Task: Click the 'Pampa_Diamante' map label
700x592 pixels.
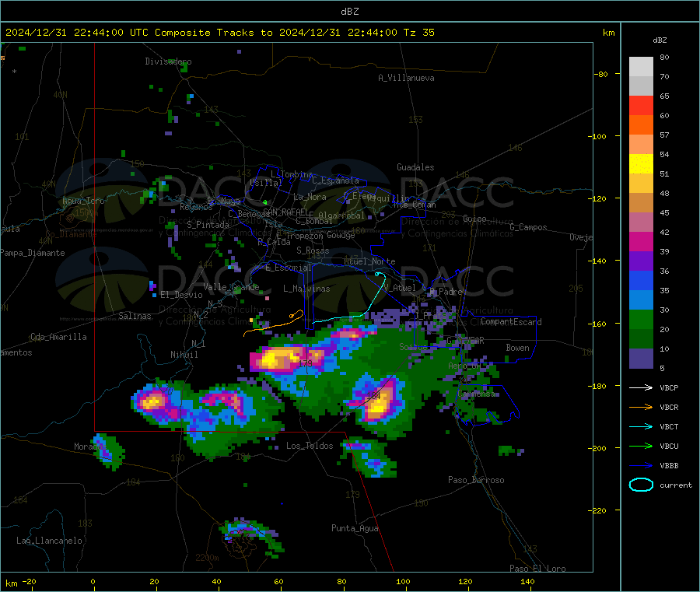Action: click(32, 253)
